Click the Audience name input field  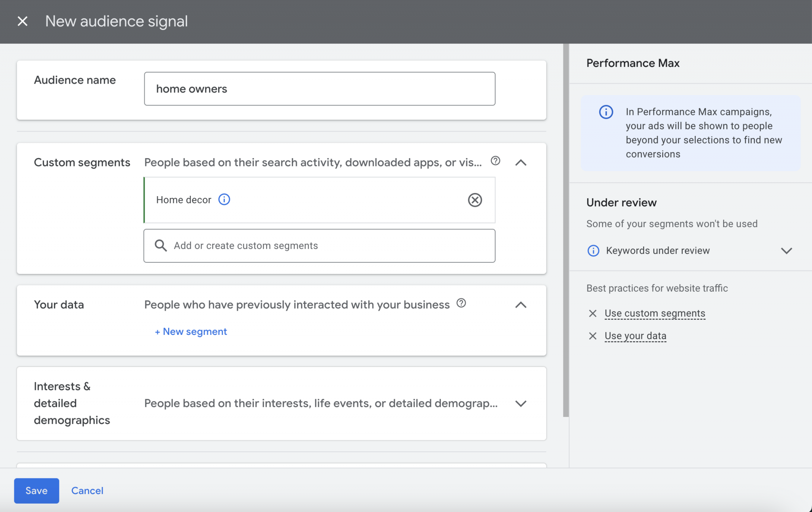click(x=320, y=89)
